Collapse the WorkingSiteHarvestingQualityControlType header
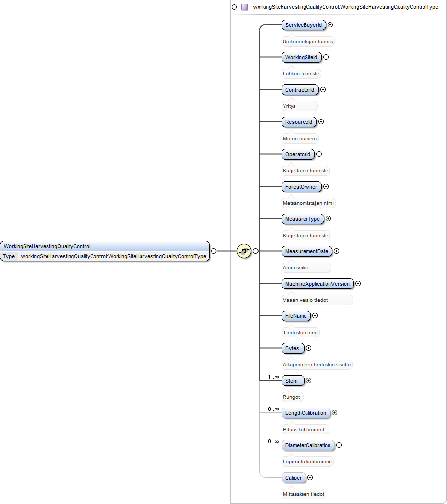This screenshot has width=447, height=504. click(x=234, y=7)
